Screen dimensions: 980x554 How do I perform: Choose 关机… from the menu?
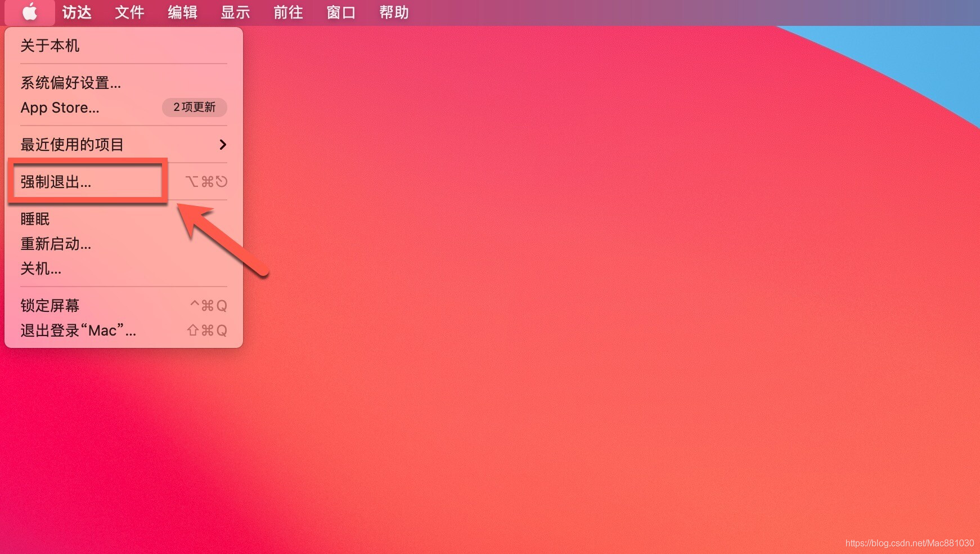pyautogui.click(x=124, y=269)
